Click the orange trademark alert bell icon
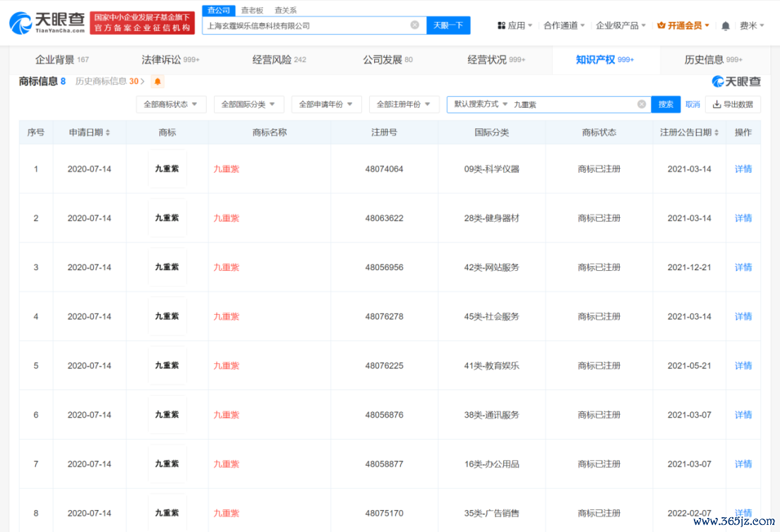Viewport: 780px width, 532px height. [157, 82]
